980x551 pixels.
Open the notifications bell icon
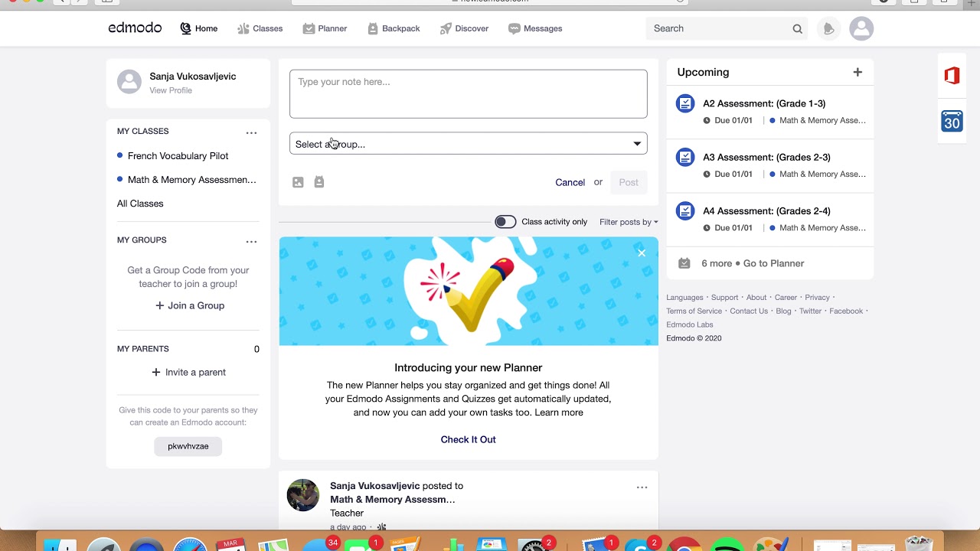point(828,29)
